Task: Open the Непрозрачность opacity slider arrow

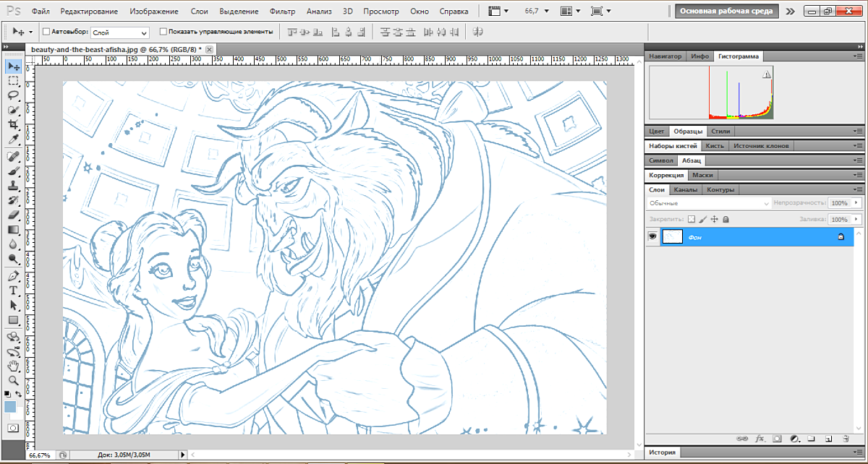Action: (x=855, y=204)
